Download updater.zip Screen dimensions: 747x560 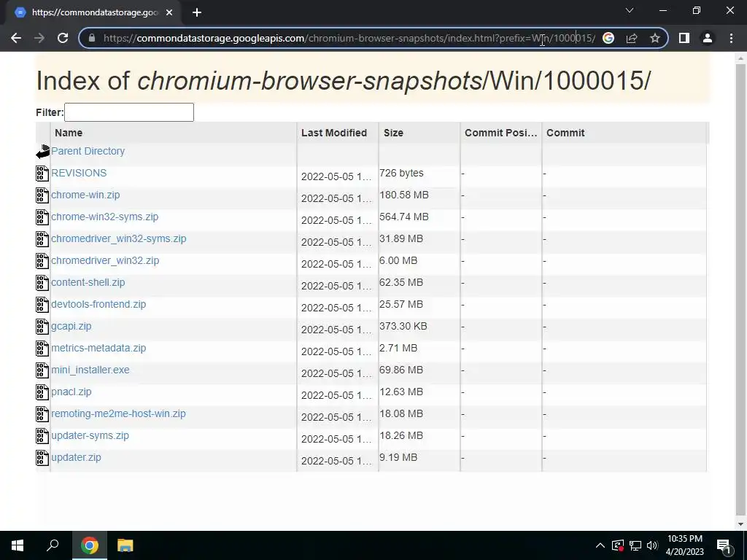click(x=76, y=458)
